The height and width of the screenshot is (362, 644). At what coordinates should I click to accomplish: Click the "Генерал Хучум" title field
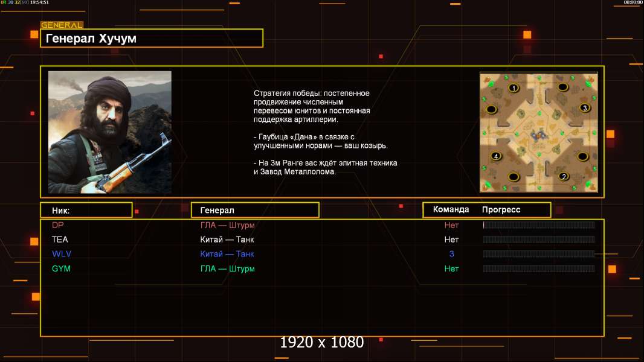tap(151, 39)
